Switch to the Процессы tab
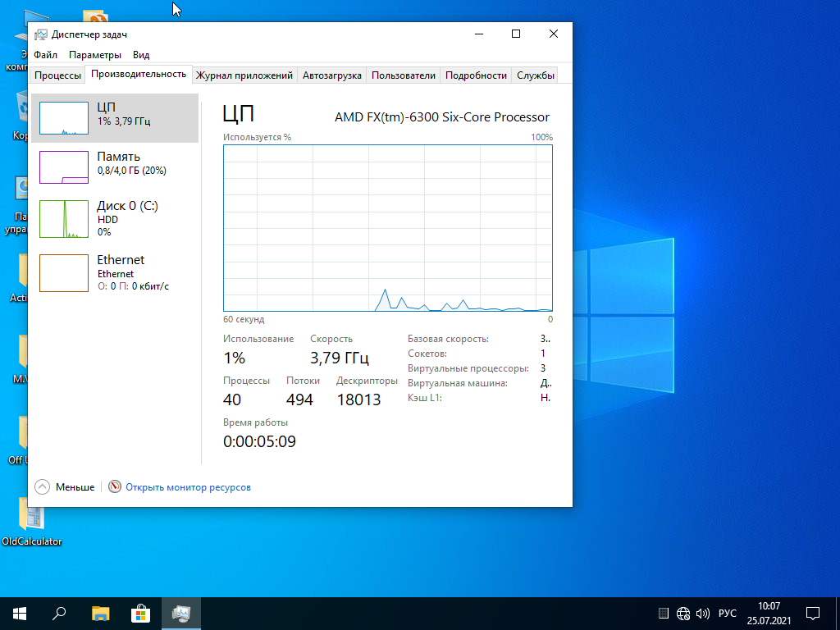 [x=57, y=75]
